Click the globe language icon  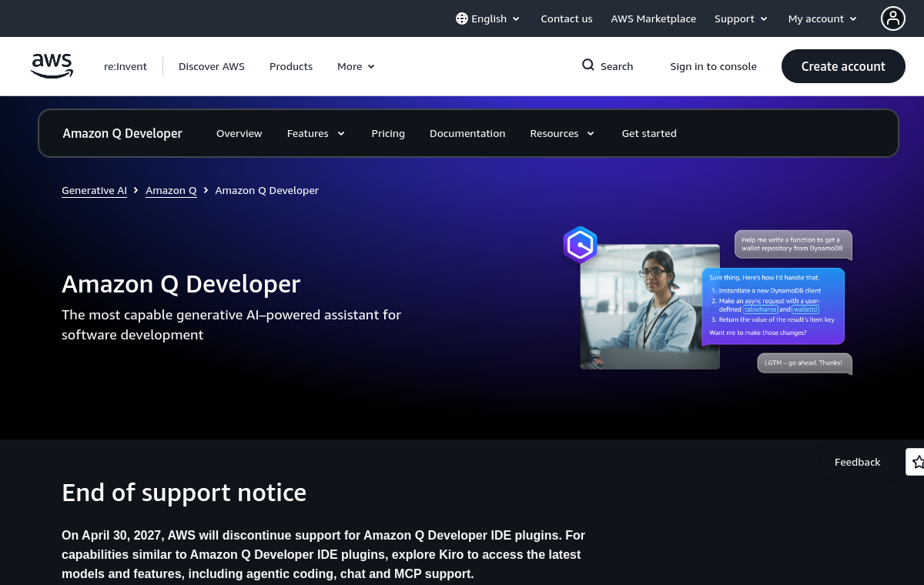(x=462, y=18)
